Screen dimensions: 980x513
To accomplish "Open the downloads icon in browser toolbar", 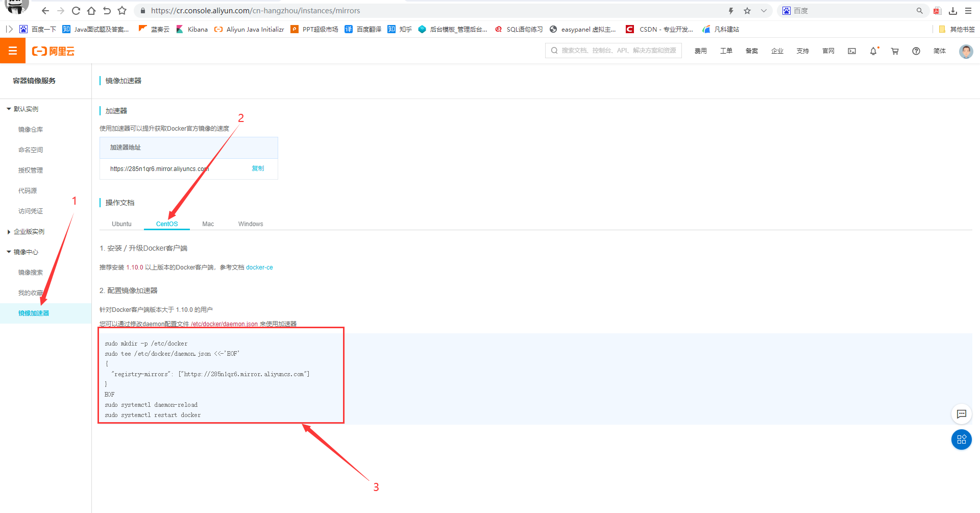I will 953,11.
